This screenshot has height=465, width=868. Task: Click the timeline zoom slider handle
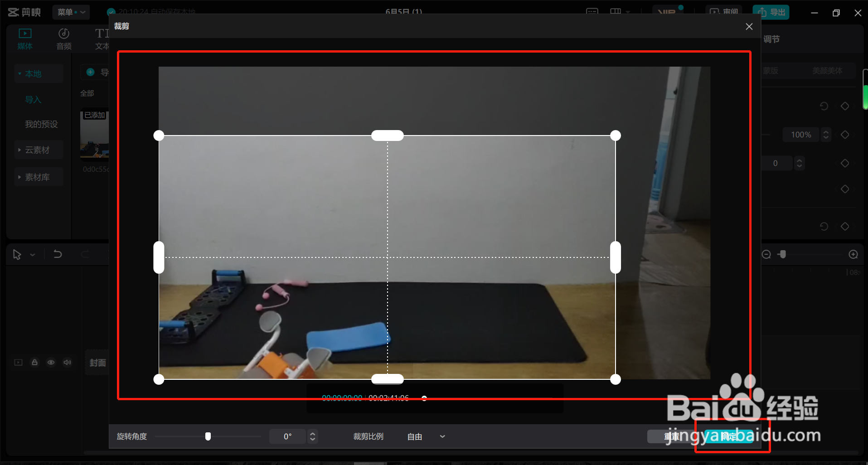(x=782, y=254)
